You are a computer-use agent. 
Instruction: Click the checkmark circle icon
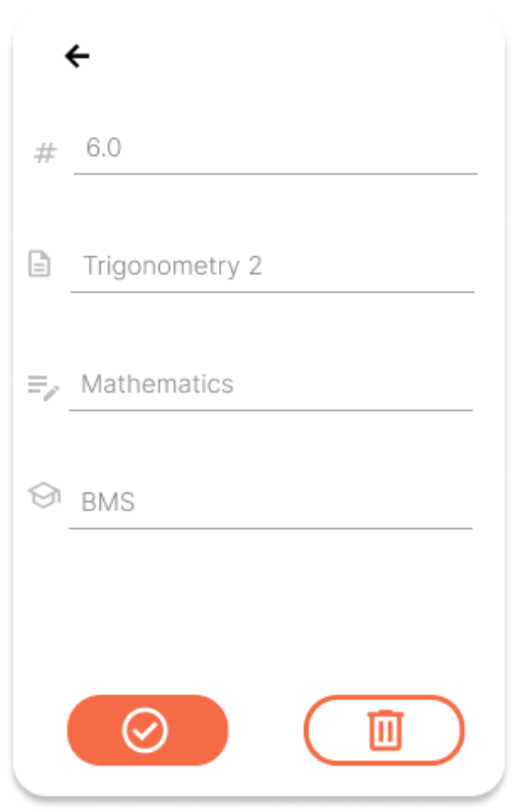145,731
